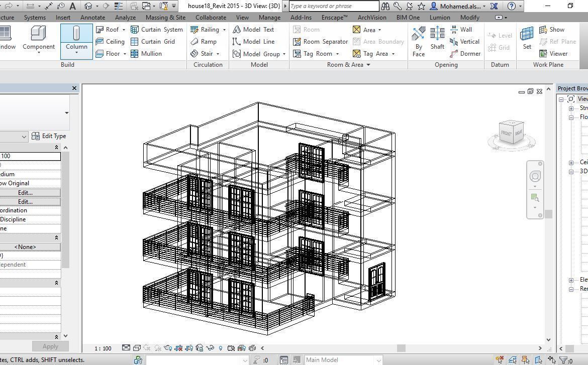
Task: Open the work plane Viewer
Action: coord(553,54)
